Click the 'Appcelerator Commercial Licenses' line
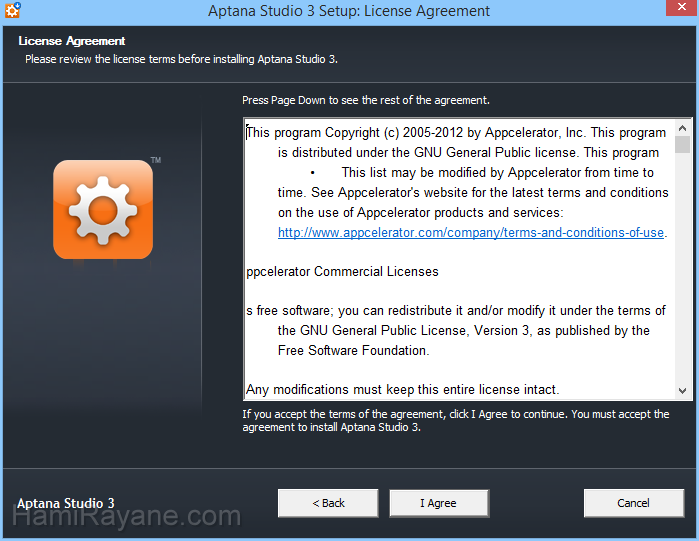 [x=342, y=271]
